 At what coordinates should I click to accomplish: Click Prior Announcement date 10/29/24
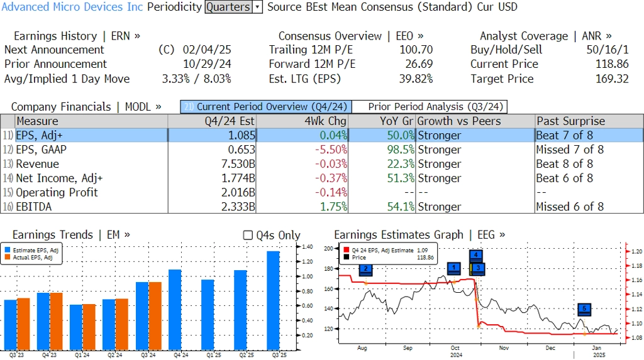(x=207, y=64)
